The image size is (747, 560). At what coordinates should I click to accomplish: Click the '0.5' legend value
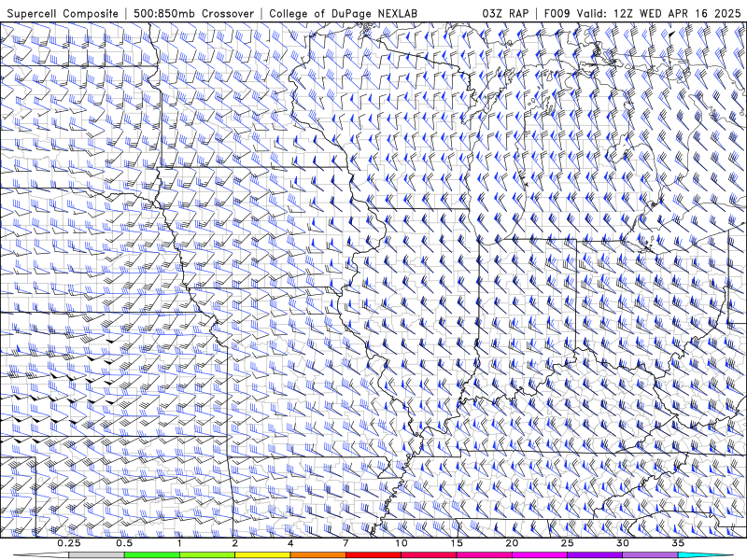click(124, 543)
